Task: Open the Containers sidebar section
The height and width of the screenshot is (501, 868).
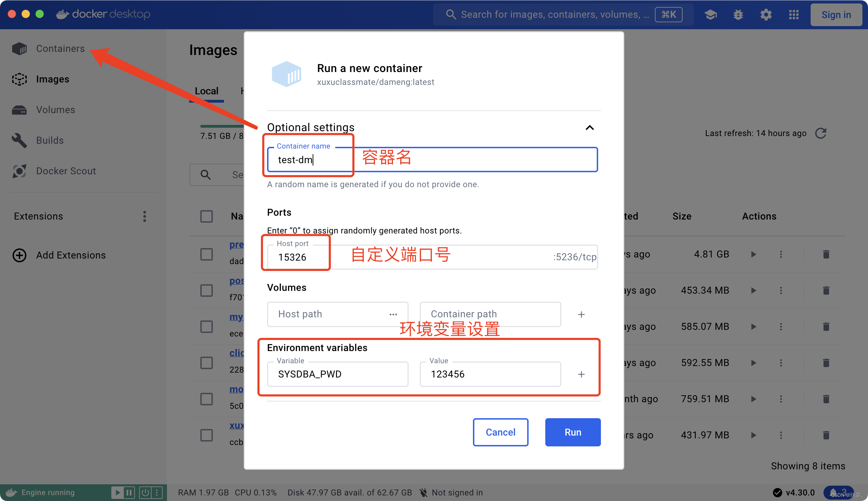Action: coord(49,48)
